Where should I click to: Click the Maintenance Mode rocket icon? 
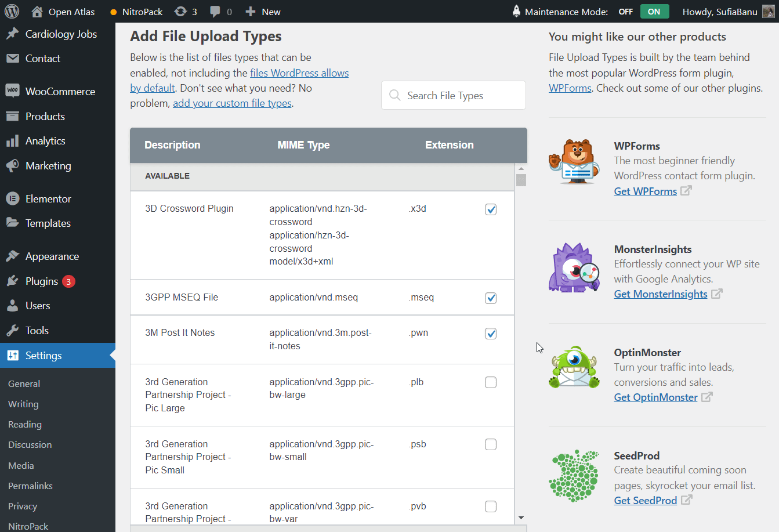coord(516,11)
